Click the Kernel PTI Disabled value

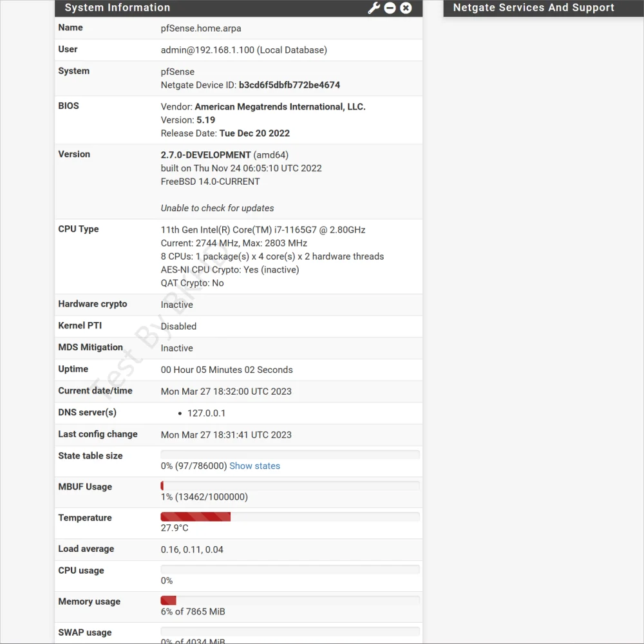(178, 326)
